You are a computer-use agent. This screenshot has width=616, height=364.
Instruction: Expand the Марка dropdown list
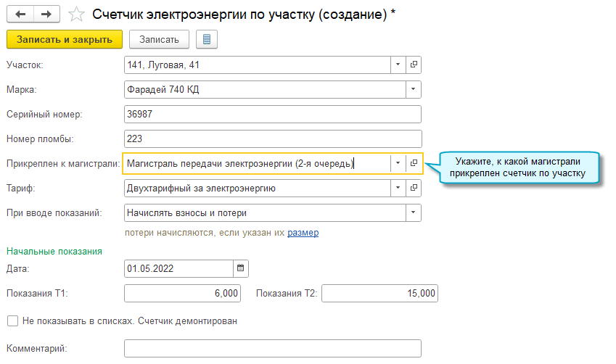click(x=414, y=90)
